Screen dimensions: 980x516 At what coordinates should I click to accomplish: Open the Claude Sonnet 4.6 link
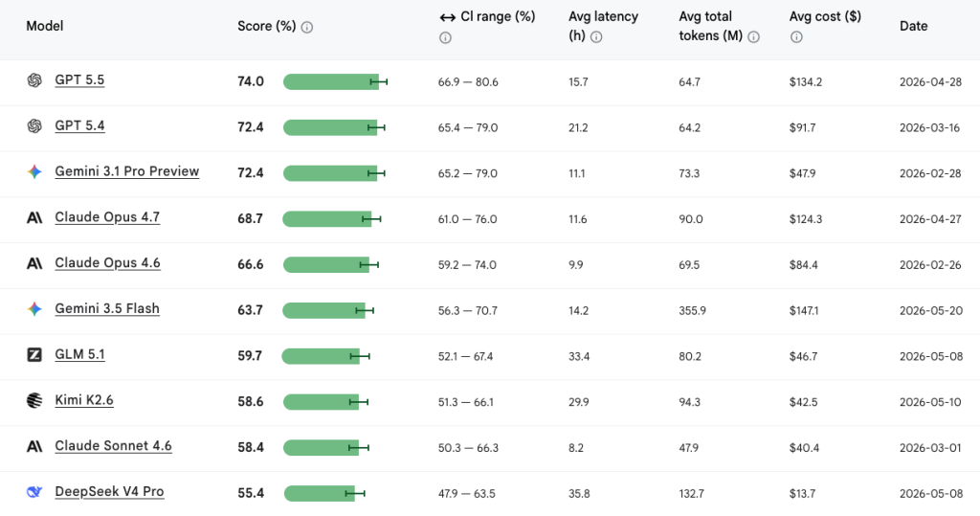tap(113, 446)
